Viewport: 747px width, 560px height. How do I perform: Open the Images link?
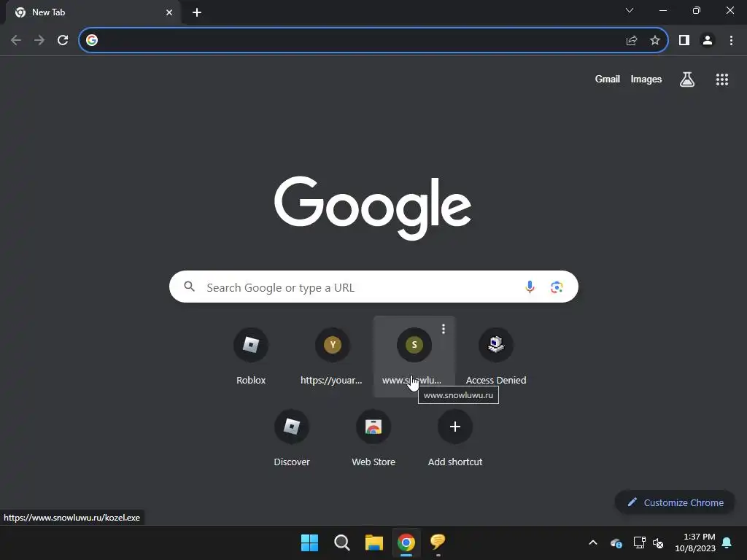click(646, 79)
